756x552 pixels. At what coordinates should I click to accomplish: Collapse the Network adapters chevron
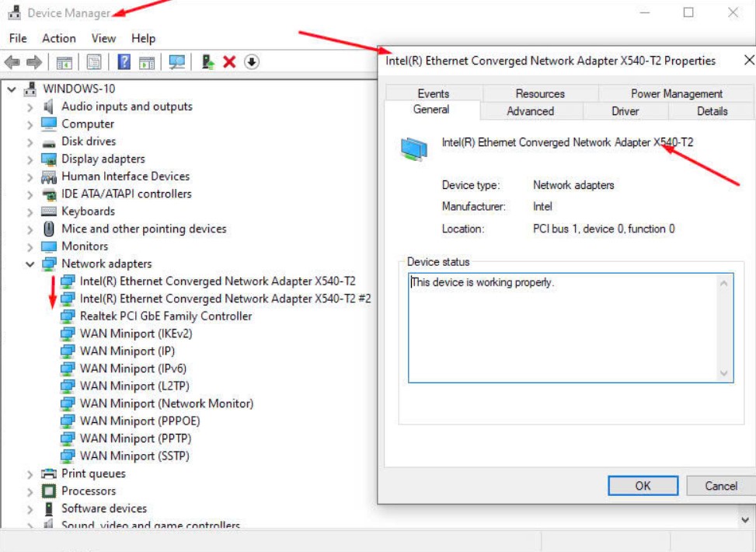click(x=30, y=264)
